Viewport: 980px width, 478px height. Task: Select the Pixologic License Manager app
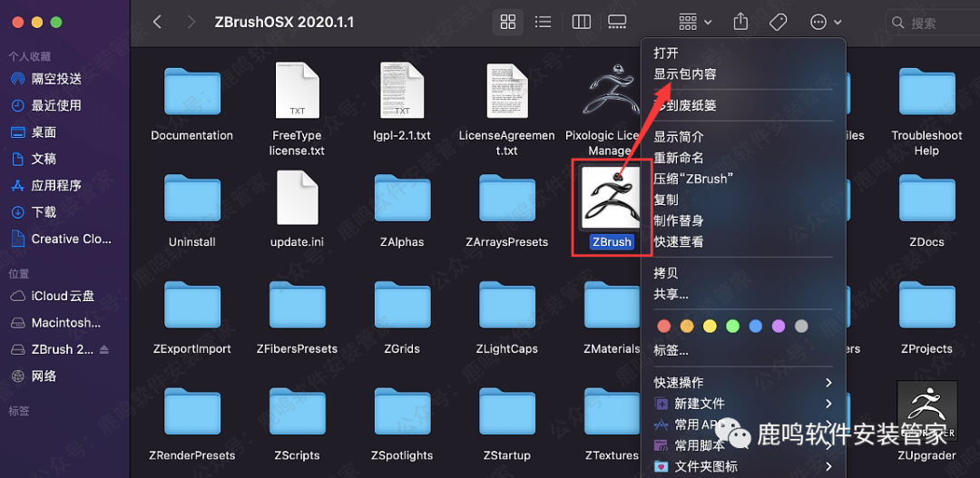(610, 93)
